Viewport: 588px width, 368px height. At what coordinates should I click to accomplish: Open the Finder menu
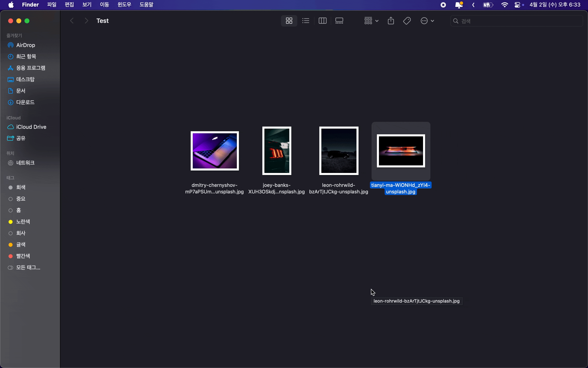30,5
